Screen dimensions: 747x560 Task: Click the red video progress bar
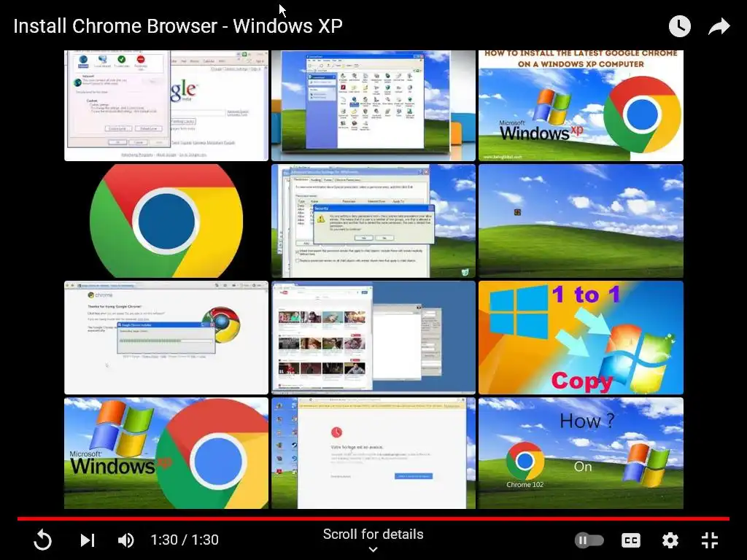(x=373, y=518)
